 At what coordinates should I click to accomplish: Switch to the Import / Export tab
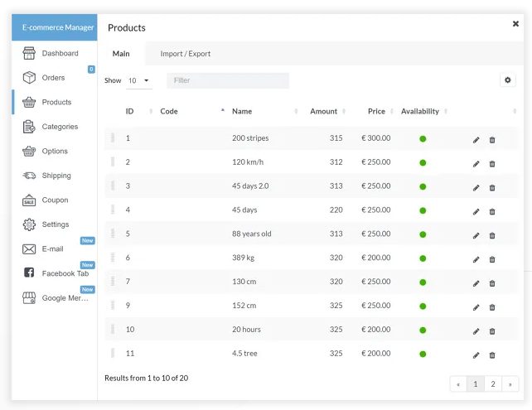[x=186, y=54]
